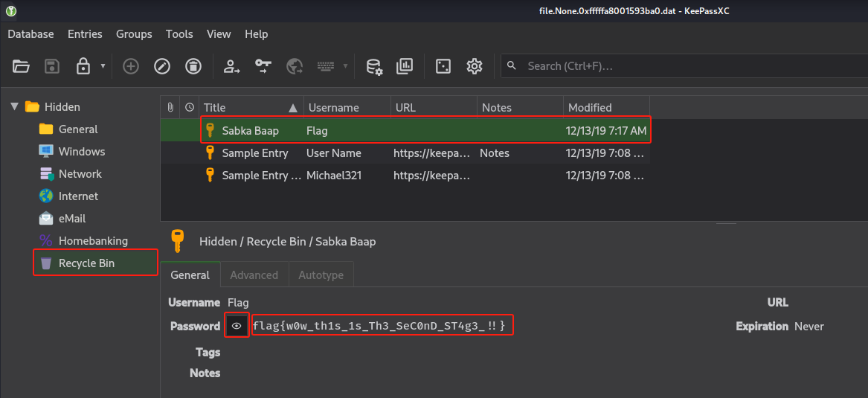Screen dimensions: 868x398
Task: Select the Homebanking group
Action: (x=93, y=240)
